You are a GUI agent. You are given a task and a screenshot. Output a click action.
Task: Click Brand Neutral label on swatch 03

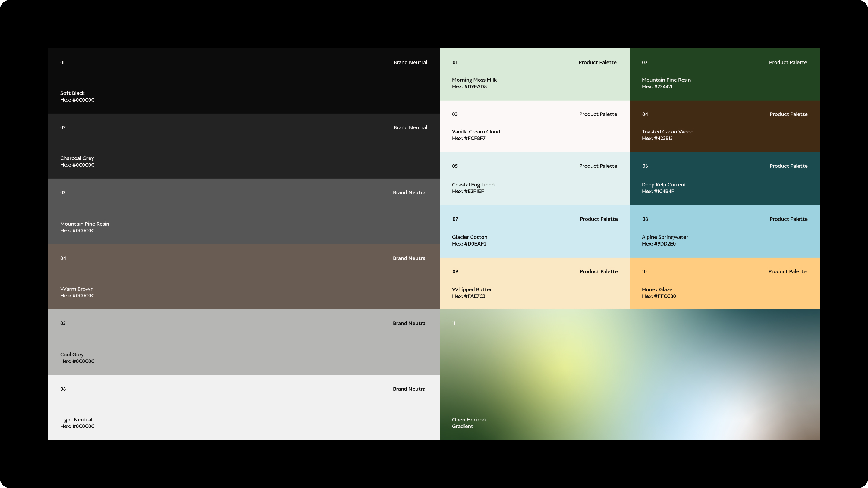[x=409, y=193]
